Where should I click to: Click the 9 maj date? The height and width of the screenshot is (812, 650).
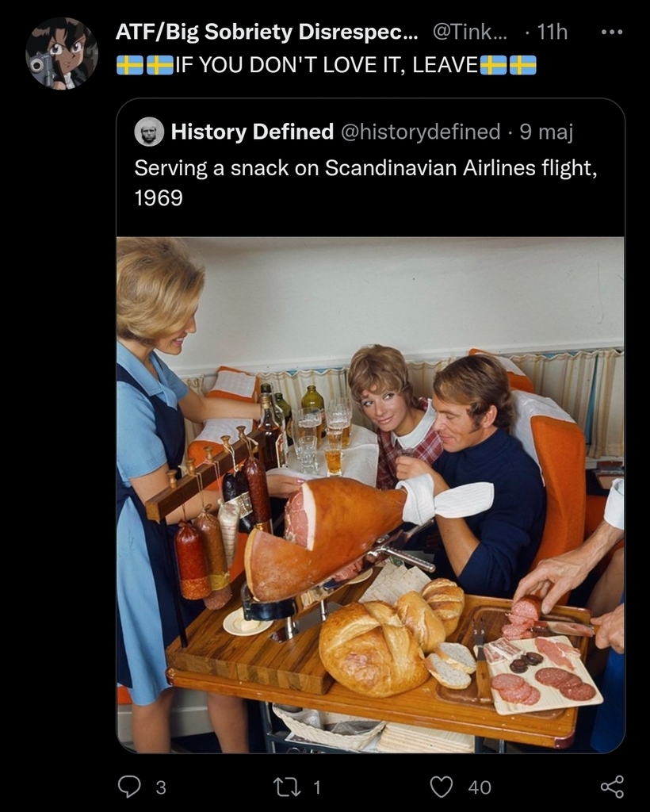[546, 132]
